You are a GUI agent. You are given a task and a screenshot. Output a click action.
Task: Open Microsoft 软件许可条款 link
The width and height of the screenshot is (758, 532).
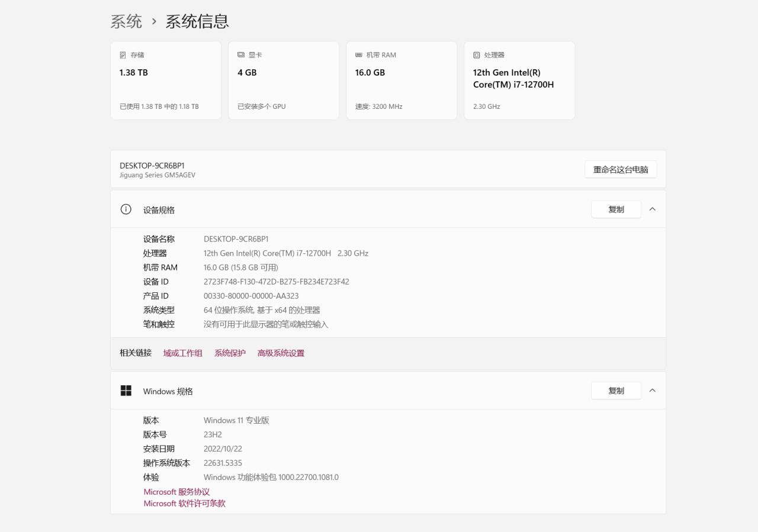point(184,504)
